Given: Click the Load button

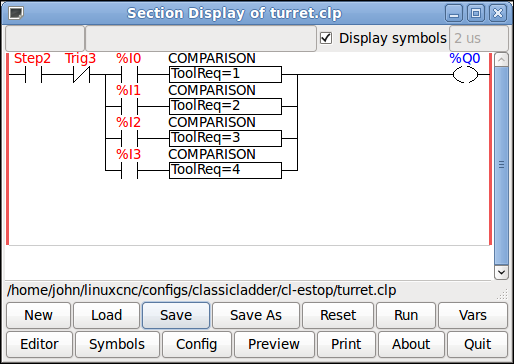Looking at the screenshot, I should tap(107, 315).
